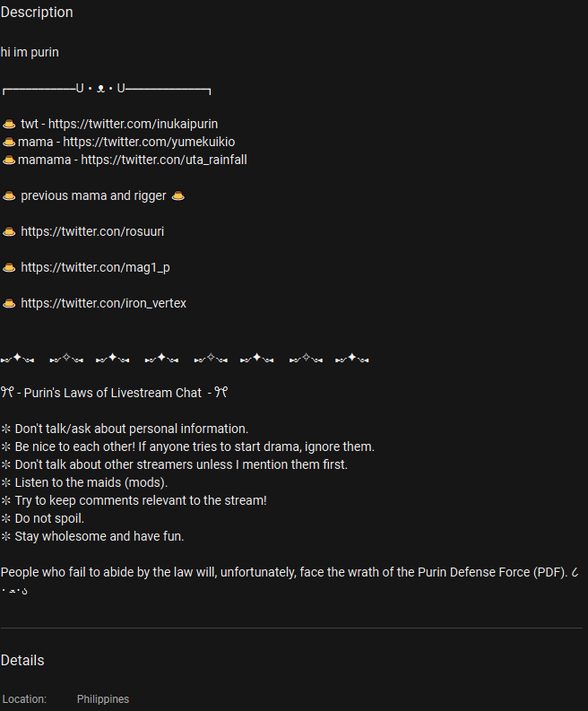Open the rosuuri twitter link
This screenshot has height=711, width=588.
(92, 231)
